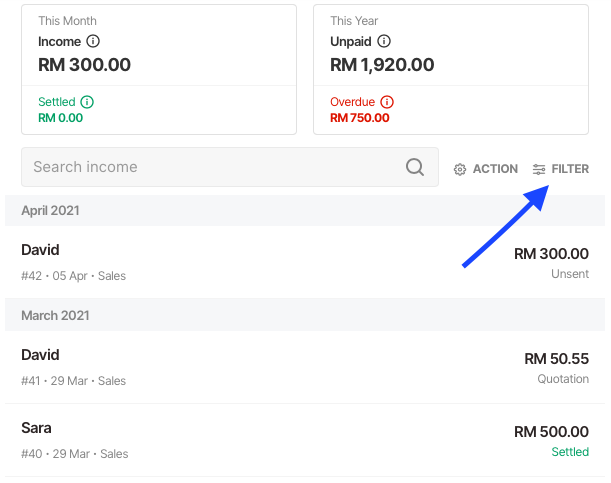The width and height of the screenshot is (611, 483).
Task: Open the This Year Unpaid card
Action: coord(451,70)
